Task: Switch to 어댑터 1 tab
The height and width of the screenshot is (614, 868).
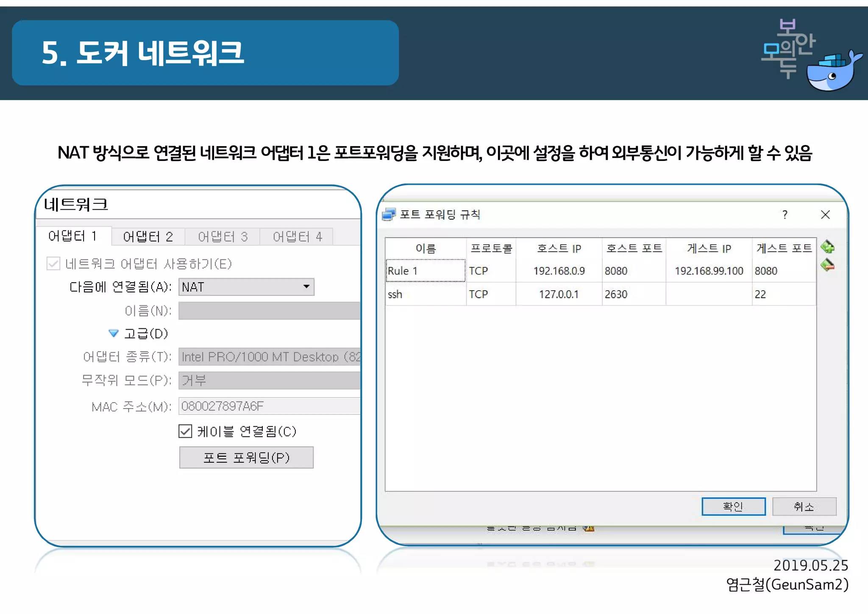Action: [73, 236]
